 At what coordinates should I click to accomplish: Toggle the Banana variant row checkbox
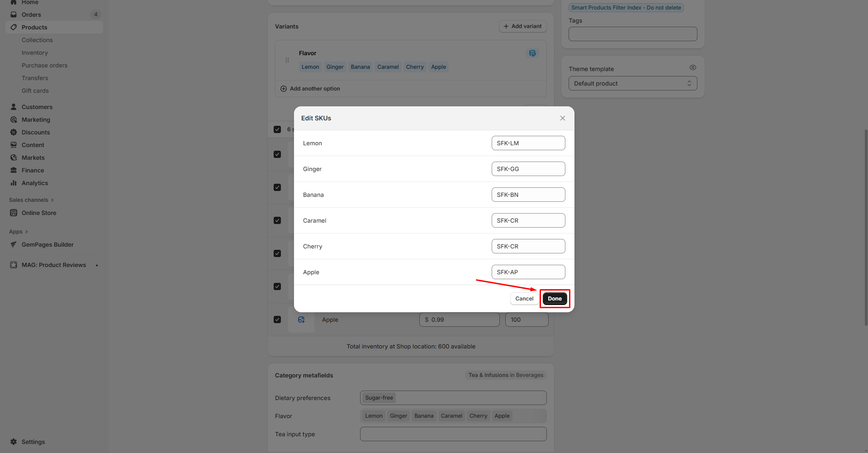pos(277,220)
